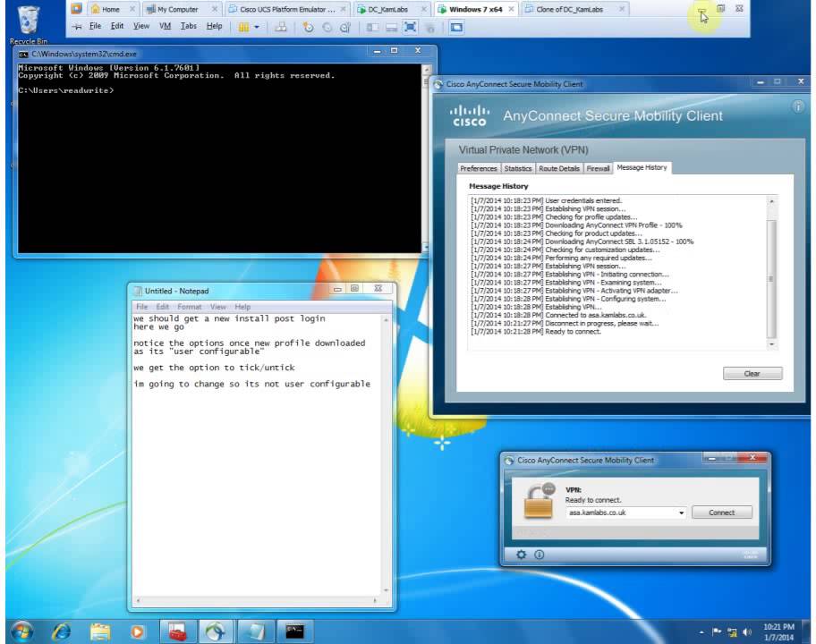Click the cmd window scrollbar up arrow
816x644 pixels.
(426, 69)
